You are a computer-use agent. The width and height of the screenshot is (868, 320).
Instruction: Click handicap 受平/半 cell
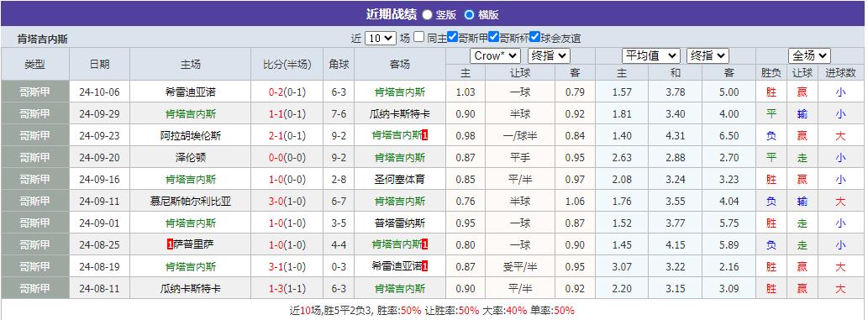[520, 266]
